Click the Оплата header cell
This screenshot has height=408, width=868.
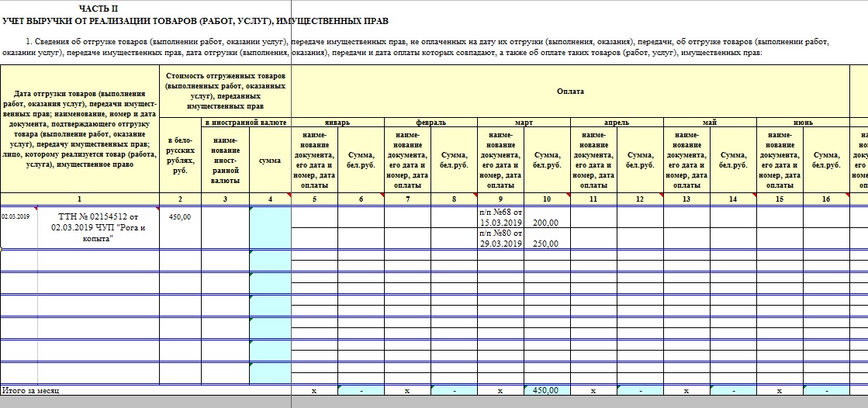click(570, 92)
